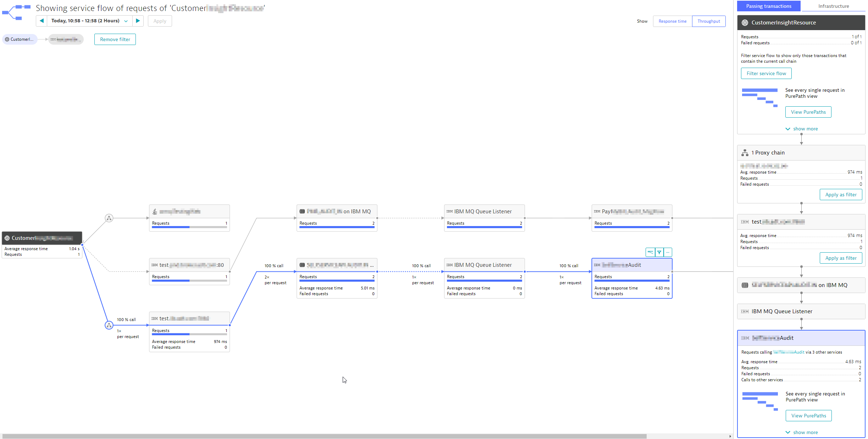Select the CustomerI... filter chip
868x439 pixels.
tap(20, 39)
